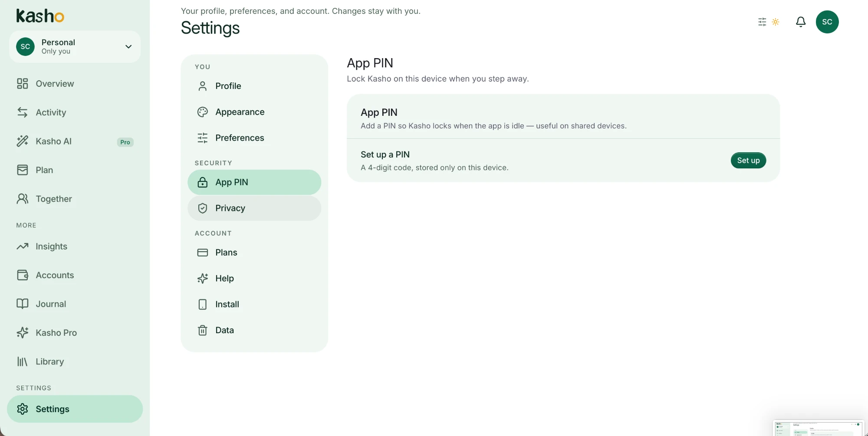Click the Activity arrows icon

click(22, 112)
